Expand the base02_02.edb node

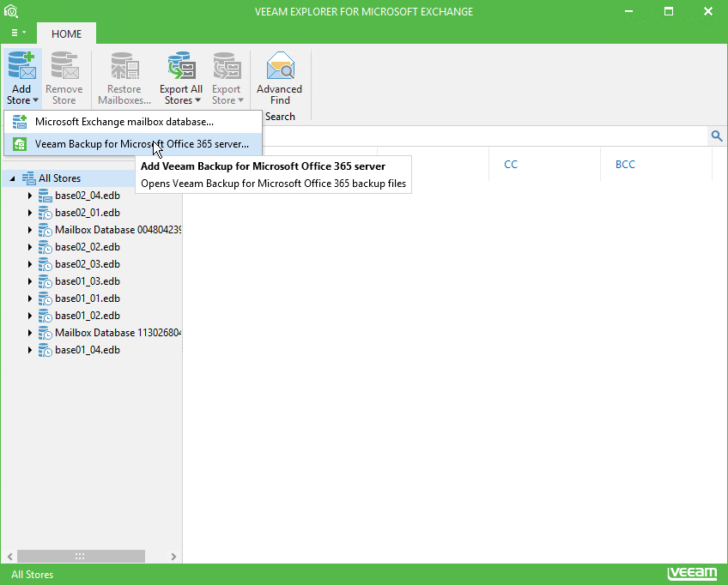(x=30, y=247)
